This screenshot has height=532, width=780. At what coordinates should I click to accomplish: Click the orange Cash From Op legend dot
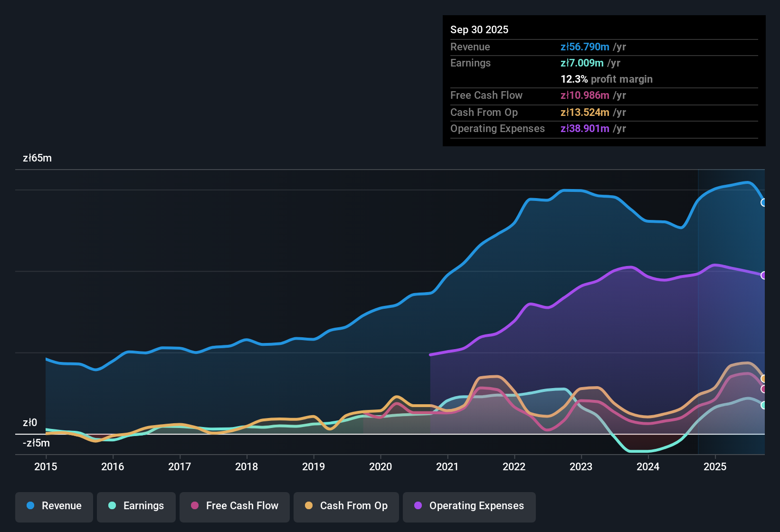coord(309,506)
